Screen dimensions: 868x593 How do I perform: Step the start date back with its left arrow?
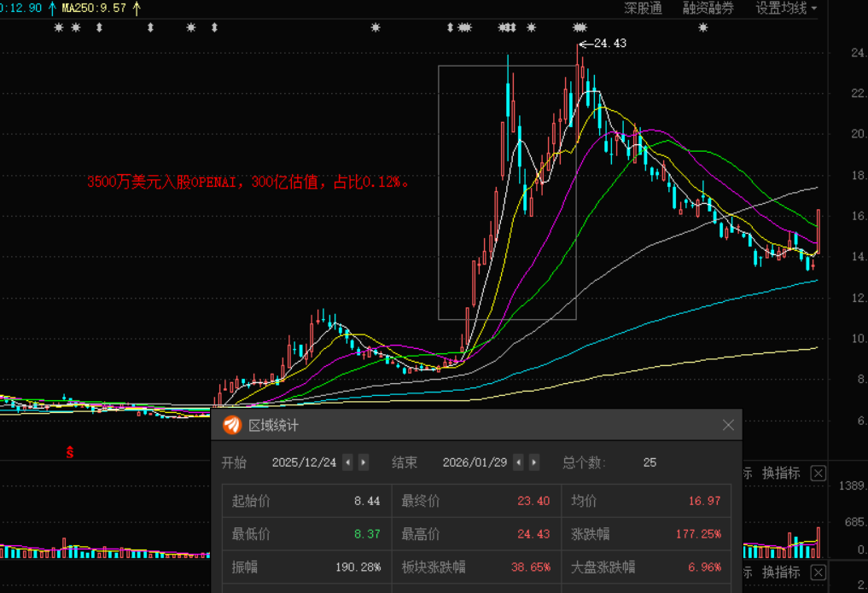point(347,462)
